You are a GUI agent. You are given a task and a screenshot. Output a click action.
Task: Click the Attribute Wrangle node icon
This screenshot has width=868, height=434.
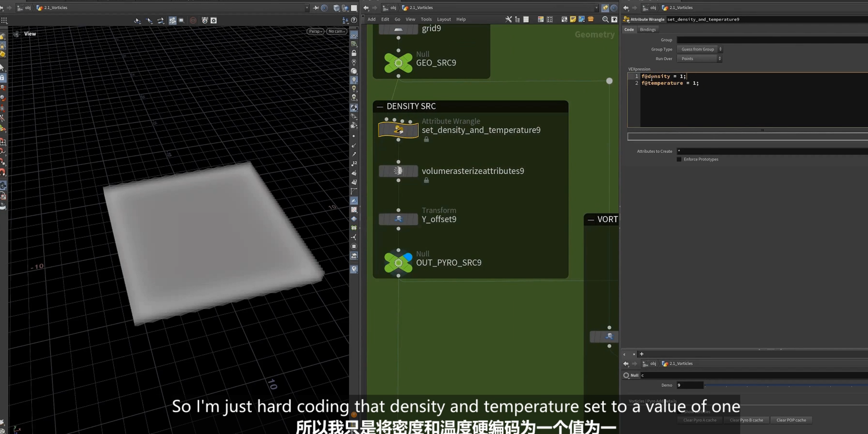coord(398,130)
